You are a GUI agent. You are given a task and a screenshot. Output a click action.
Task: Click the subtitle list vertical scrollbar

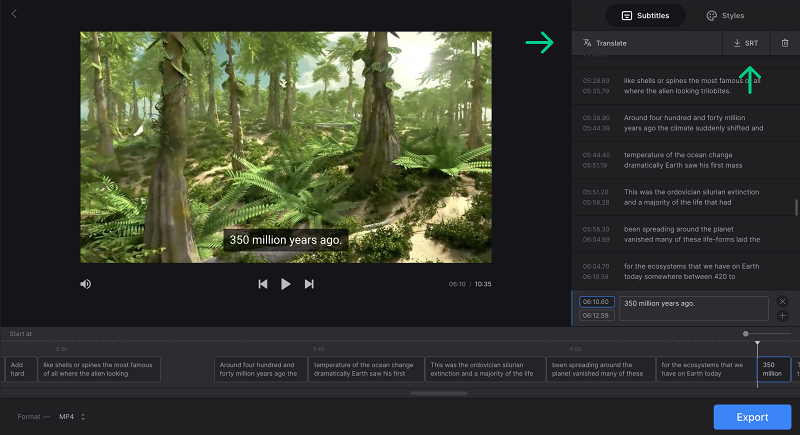796,207
